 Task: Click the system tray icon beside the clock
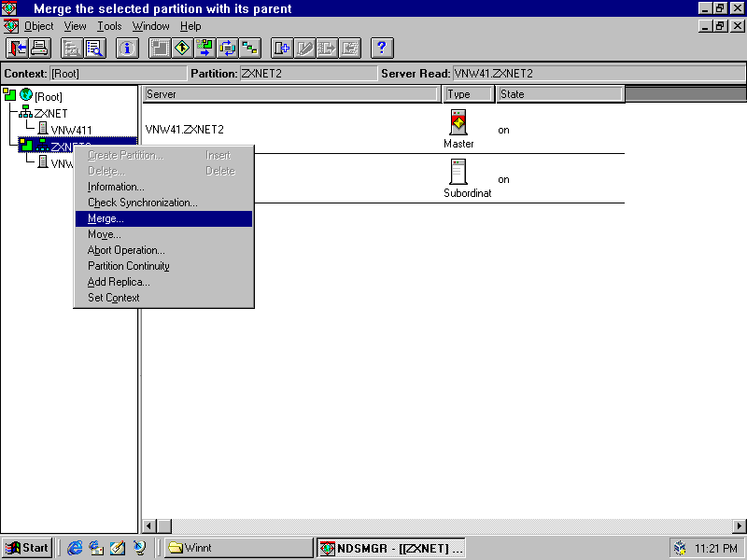pos(681,549)
